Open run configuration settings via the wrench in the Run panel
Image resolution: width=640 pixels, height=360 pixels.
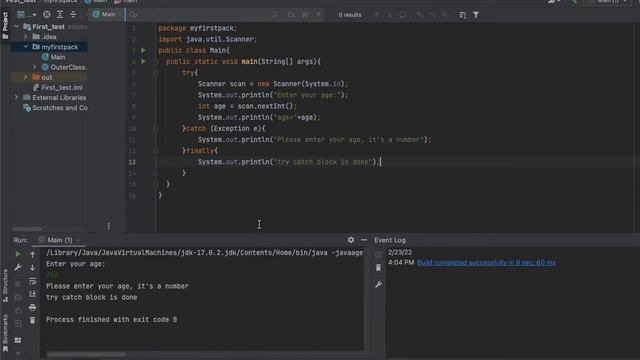click(18, 267)
